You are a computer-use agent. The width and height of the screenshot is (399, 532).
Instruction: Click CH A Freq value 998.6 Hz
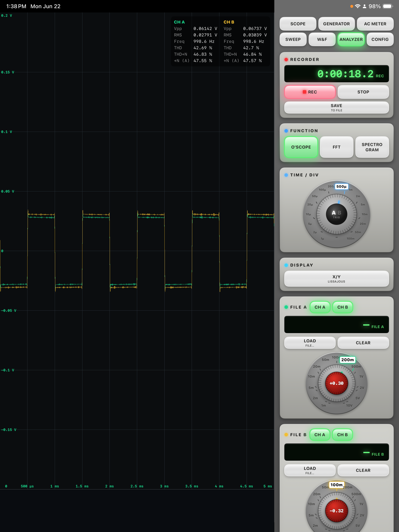[204, 41]
